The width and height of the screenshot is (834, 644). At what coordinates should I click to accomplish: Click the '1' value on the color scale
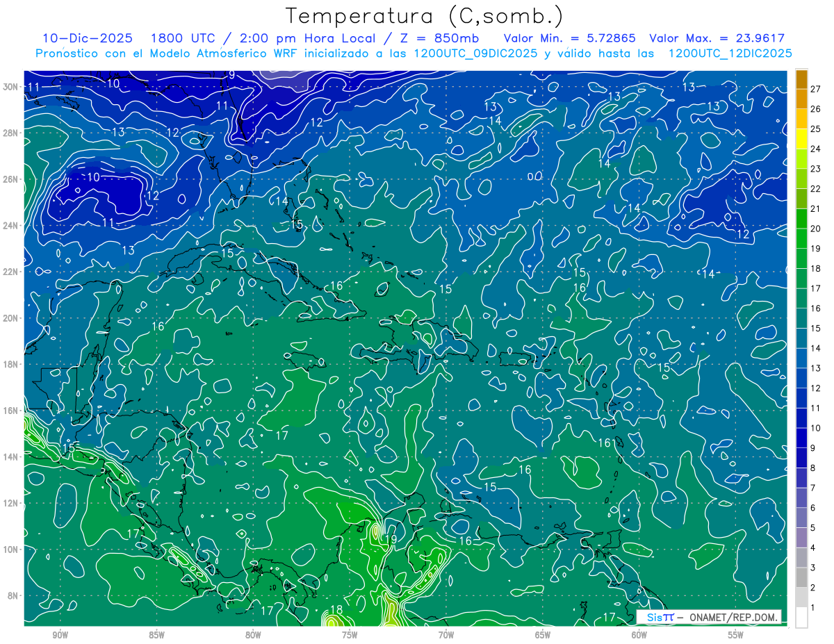[x=814, y=608]
